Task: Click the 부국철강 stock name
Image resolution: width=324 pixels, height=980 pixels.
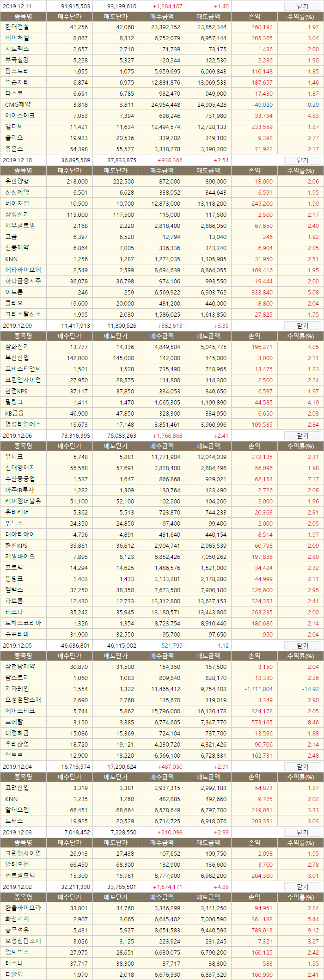Action: click(x=17, y=60)
